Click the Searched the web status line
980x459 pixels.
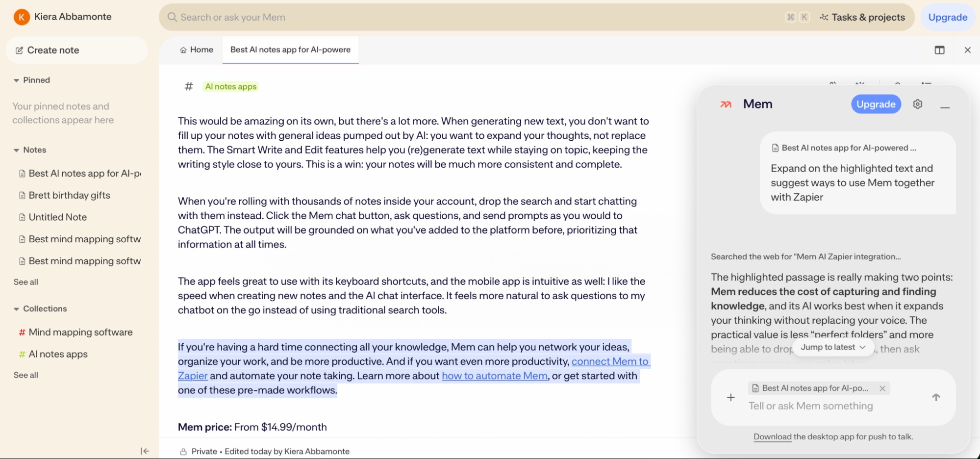[805, 256]
